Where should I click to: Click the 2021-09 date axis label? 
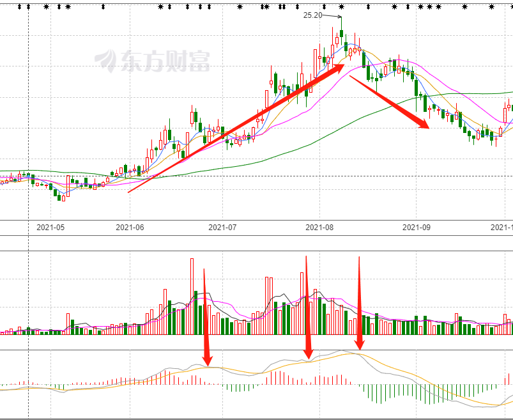pos(416,227)
